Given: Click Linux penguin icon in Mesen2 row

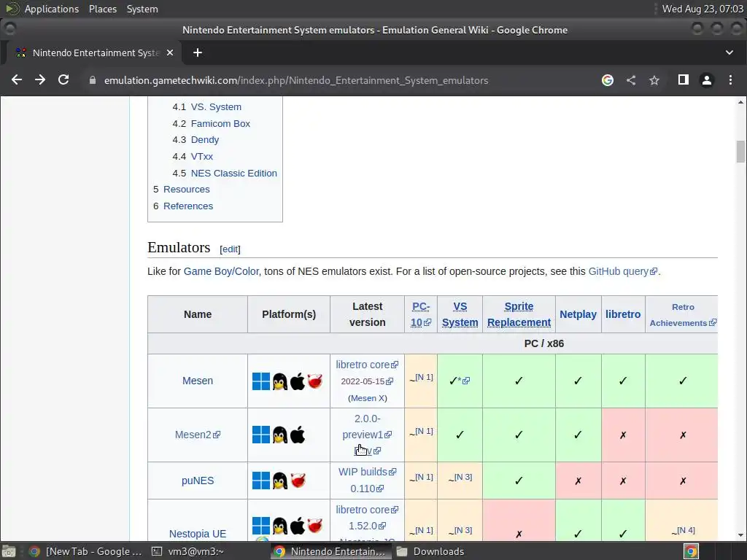Looking at the screenshot, I should point(279,435).
